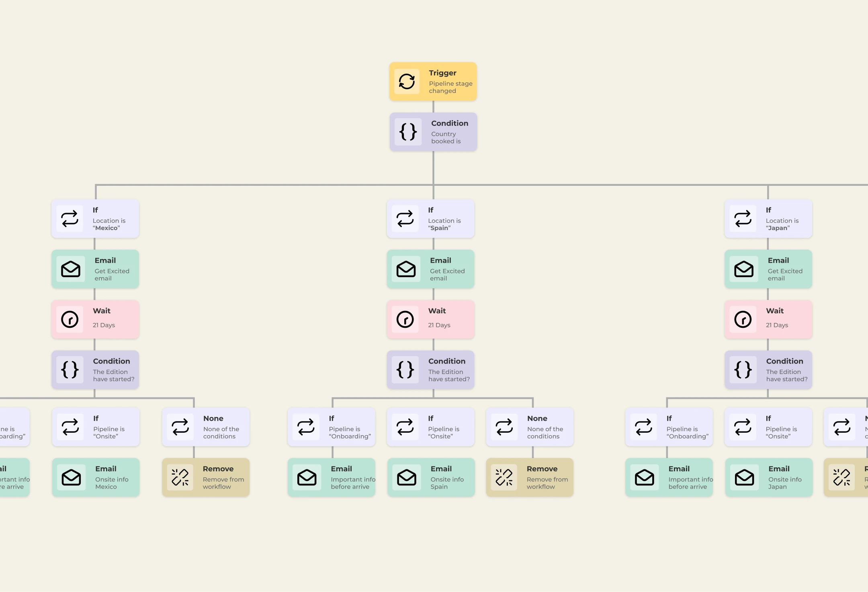Select the Location is Japan node title
Viewport: 868px width, 592px height.
click(768, 210)
